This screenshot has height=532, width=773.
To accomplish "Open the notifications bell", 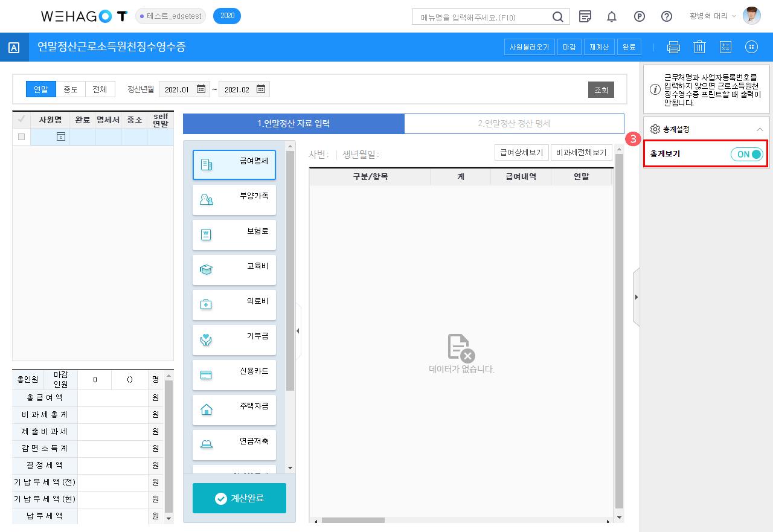I will [611, 16].
